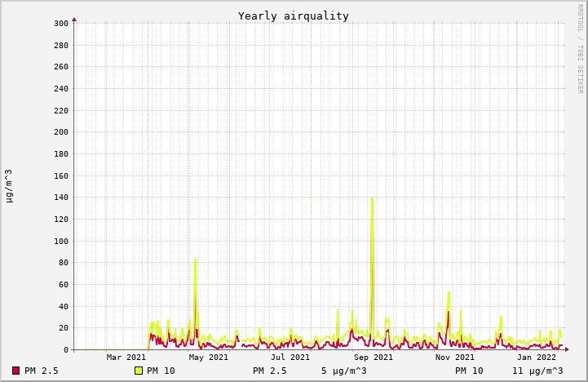Click the 'PM 2.5' legend label beside the red swatch
This screenshot has width=588, height=382.
tap(42, 371)
